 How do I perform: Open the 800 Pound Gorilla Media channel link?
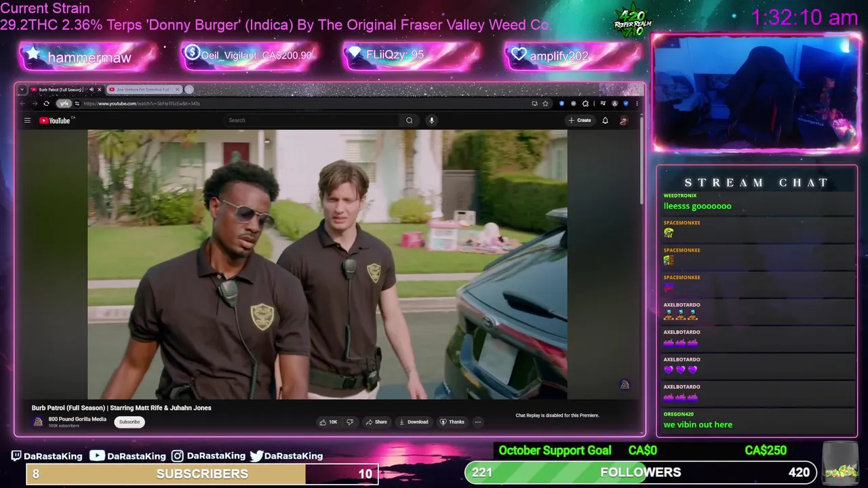[x=77, y=419]
